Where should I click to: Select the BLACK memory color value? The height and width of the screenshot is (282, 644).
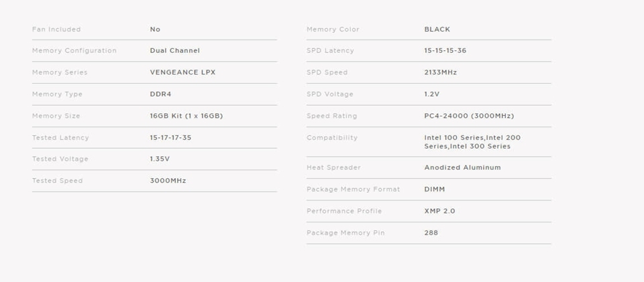click(437, 29)
